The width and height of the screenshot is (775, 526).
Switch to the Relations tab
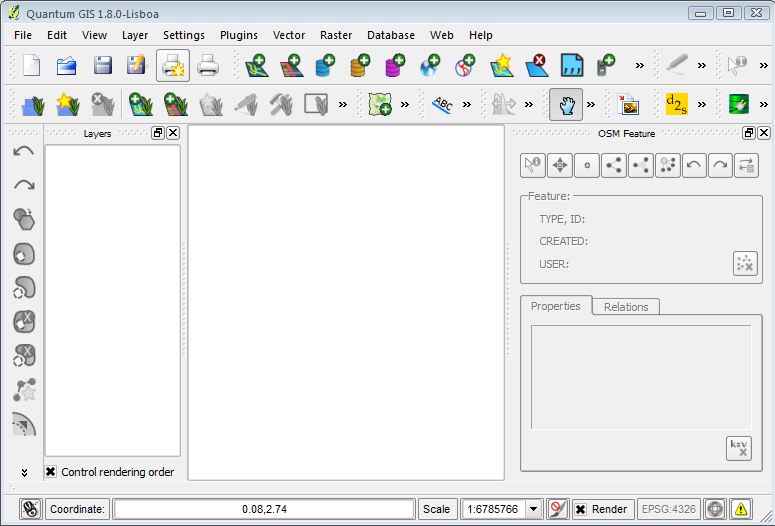click(626, 307)
